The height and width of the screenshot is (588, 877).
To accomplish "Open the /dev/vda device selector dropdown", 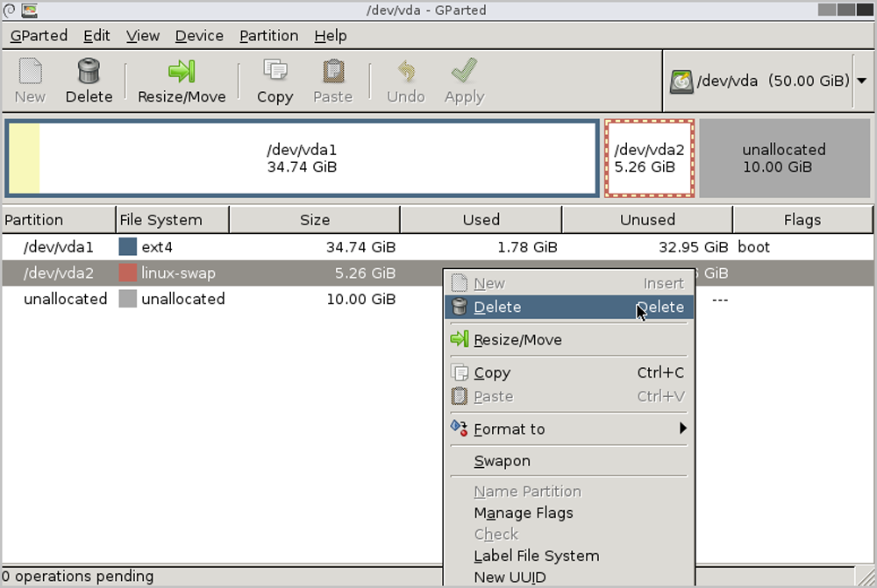I will (861, 81).
